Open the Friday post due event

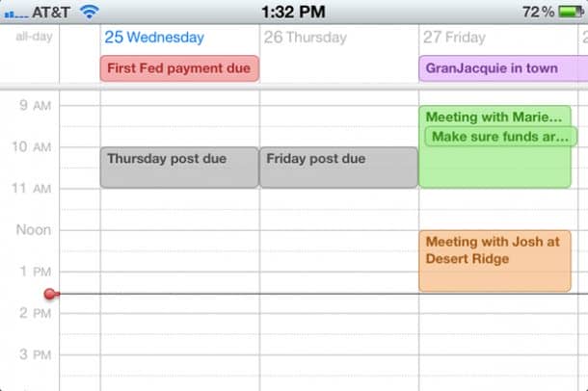click(x=338, y=167)
